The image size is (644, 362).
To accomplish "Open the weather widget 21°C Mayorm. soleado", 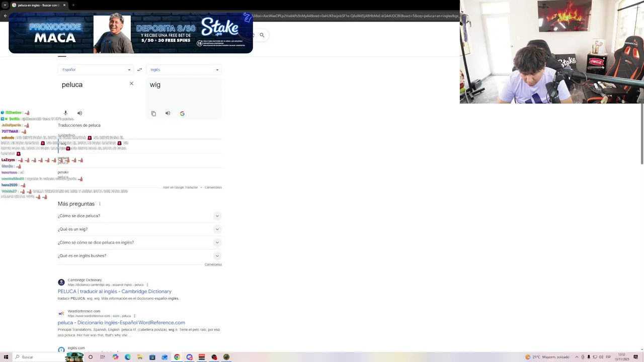I will point(547,357).
